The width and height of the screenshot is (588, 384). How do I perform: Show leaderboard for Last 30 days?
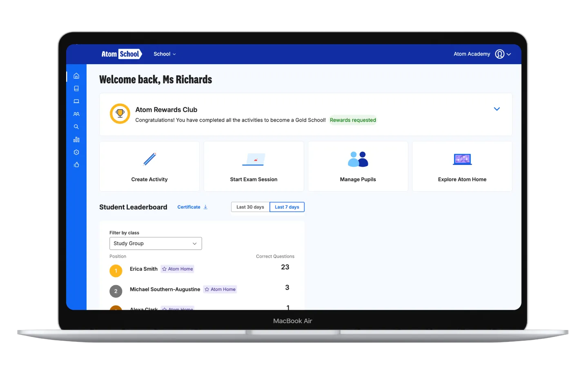tap(250, 207)
